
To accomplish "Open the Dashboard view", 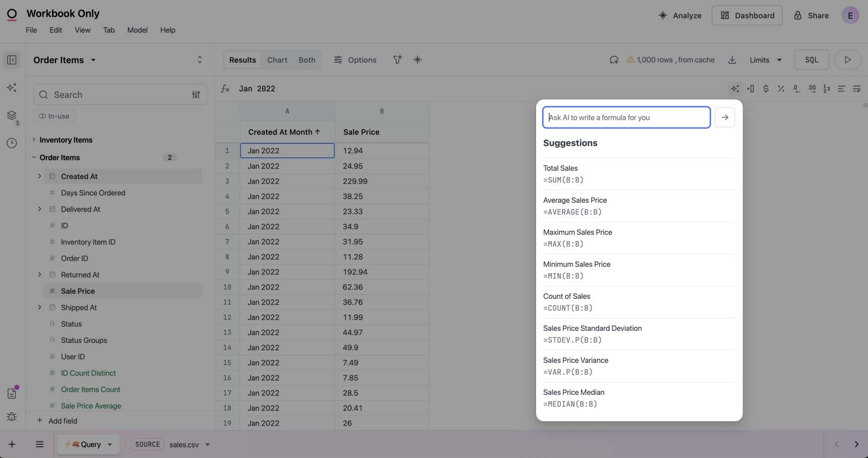I will coord(747,15).
